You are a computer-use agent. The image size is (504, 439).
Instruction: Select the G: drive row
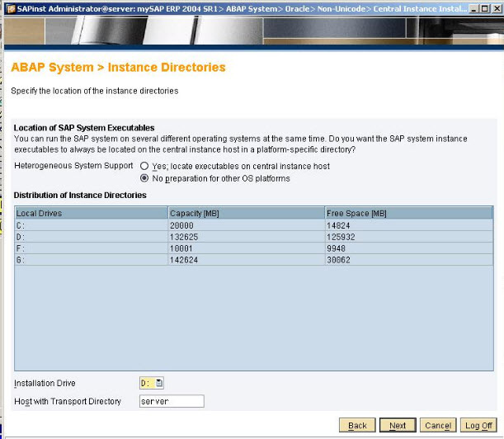tap(254, 260)
